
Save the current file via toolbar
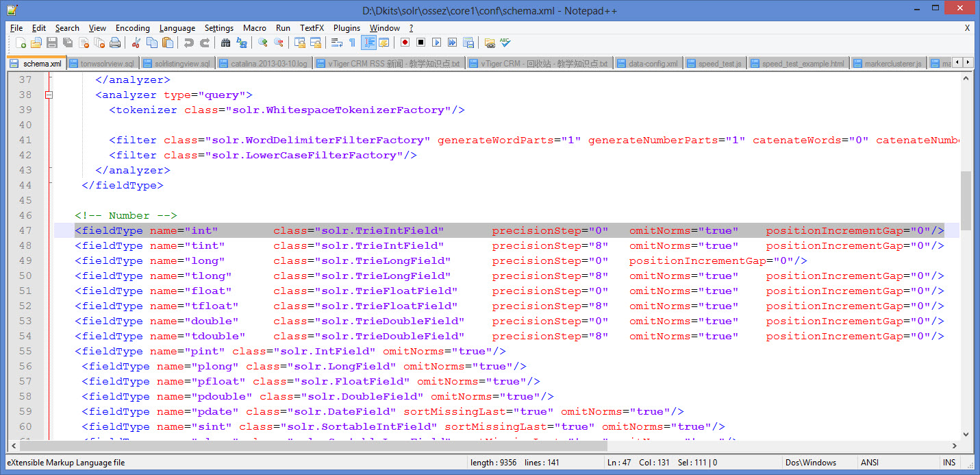pyautogui.click(x=52, y=42)
